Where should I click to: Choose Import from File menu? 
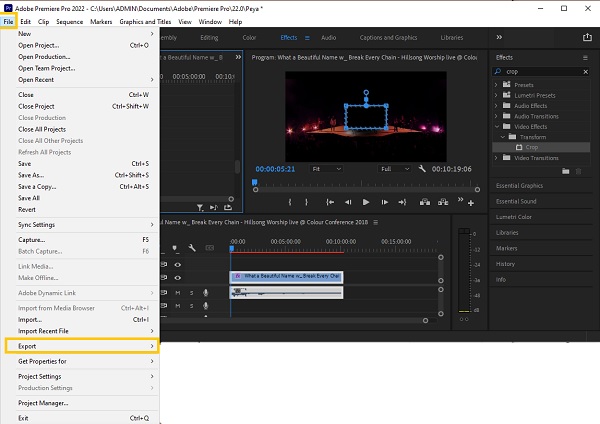click(82, 320)
